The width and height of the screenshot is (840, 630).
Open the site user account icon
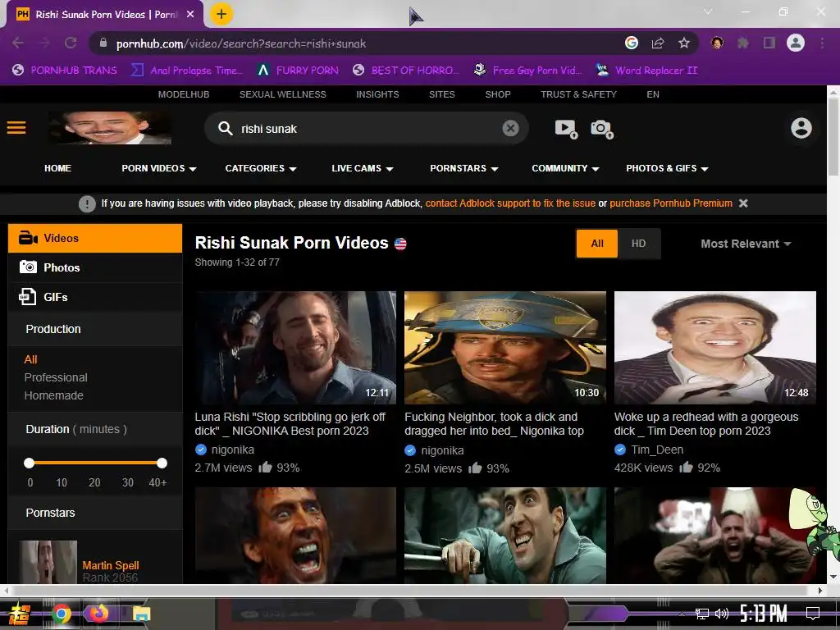click(x=801, y=129)
